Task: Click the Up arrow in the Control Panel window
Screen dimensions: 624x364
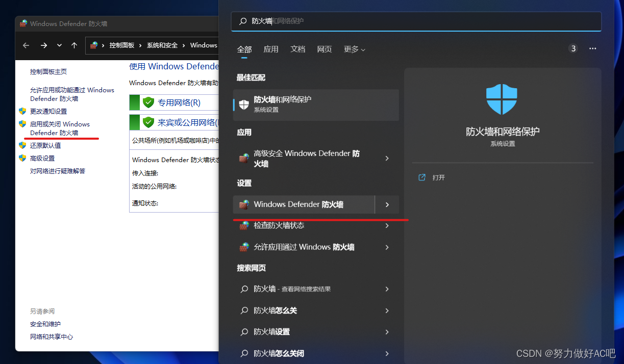Action: pos(74,45)
